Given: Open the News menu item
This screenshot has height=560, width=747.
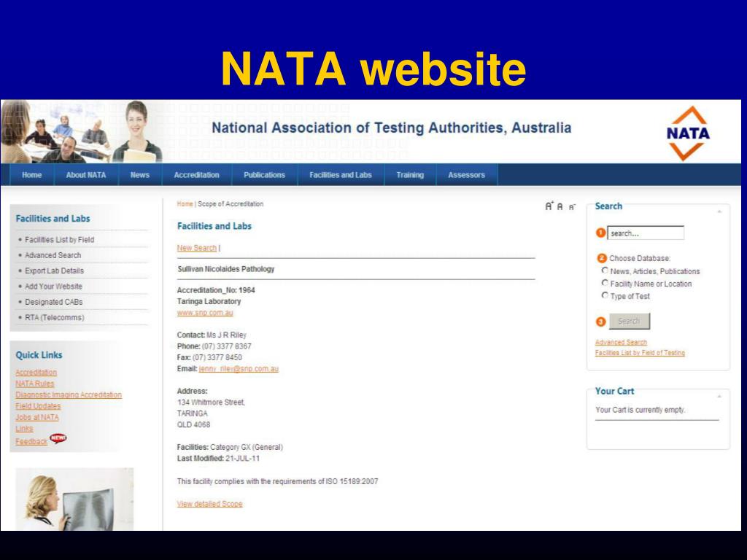Looking at the screenshot, I should click(140, 175).
